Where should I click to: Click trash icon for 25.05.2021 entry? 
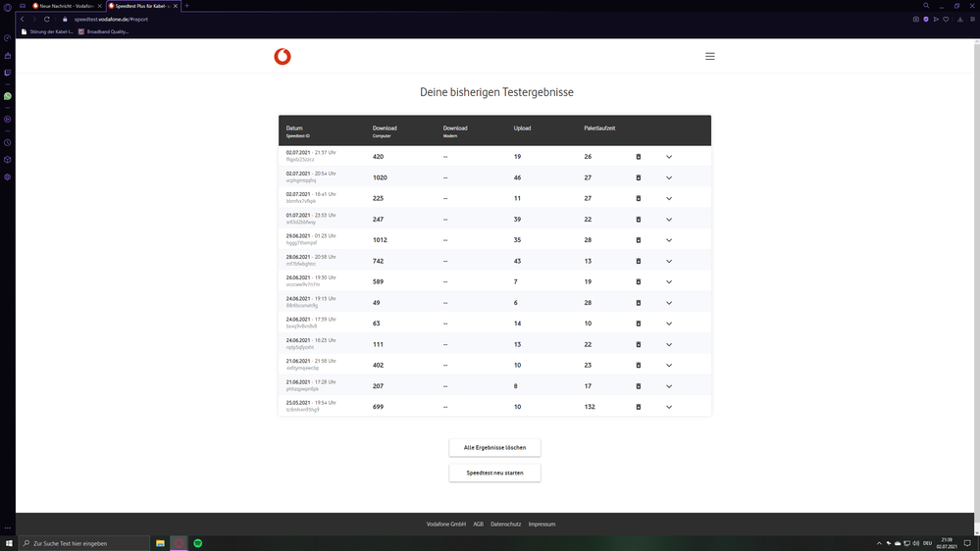[x=638, y=407]
